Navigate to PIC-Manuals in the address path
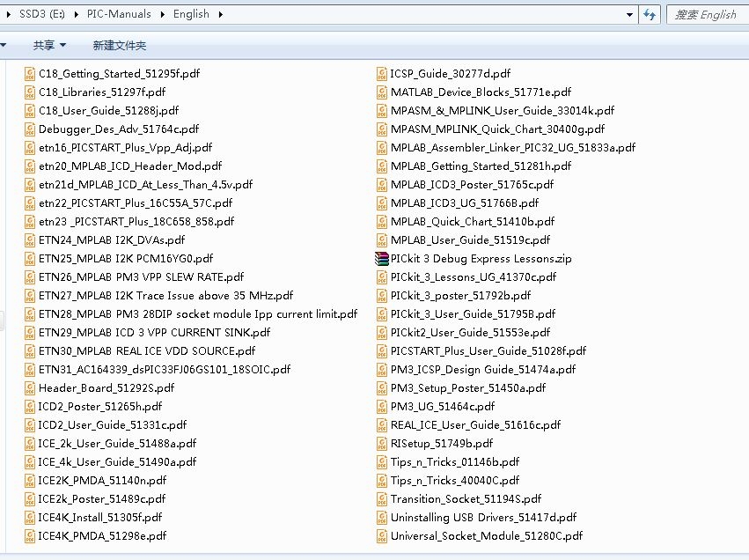The width and height of the screenshot is (749, 560). tap(119, 14)
